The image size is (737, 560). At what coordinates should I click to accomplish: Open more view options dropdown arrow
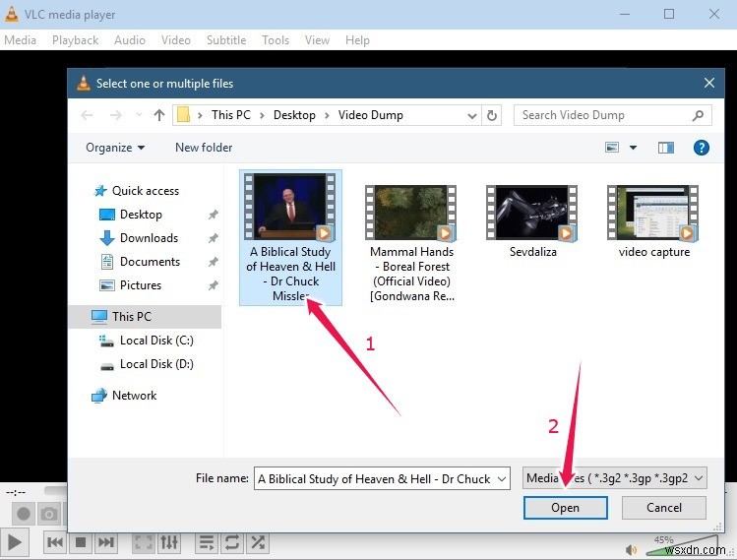point(633,148)
